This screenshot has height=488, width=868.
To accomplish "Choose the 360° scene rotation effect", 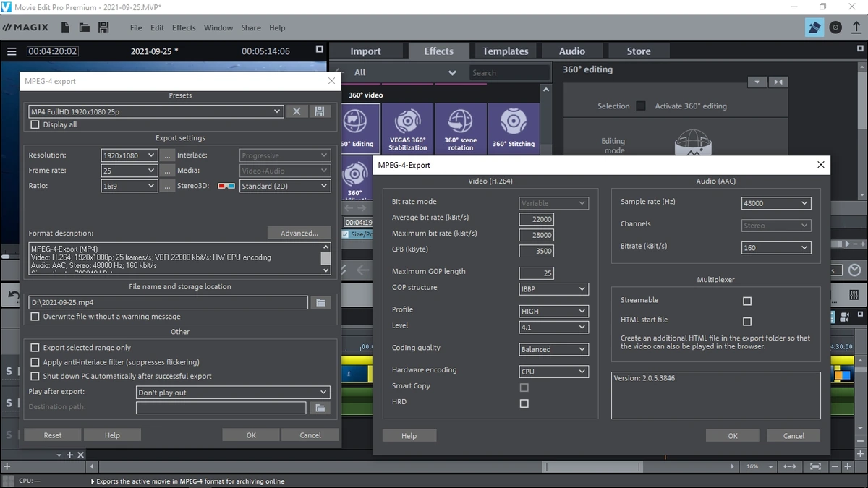I will coord(460,128).
